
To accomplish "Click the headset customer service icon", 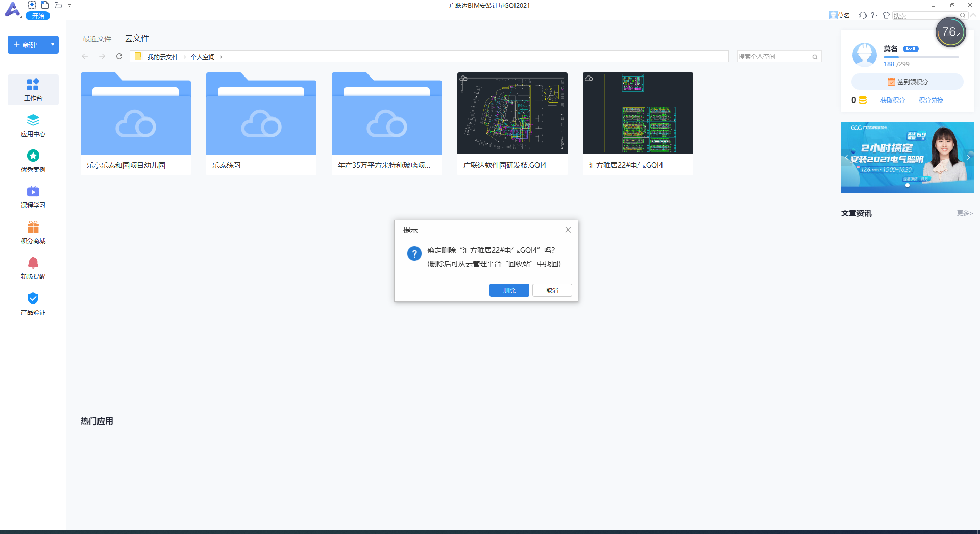I will point(863,15).
